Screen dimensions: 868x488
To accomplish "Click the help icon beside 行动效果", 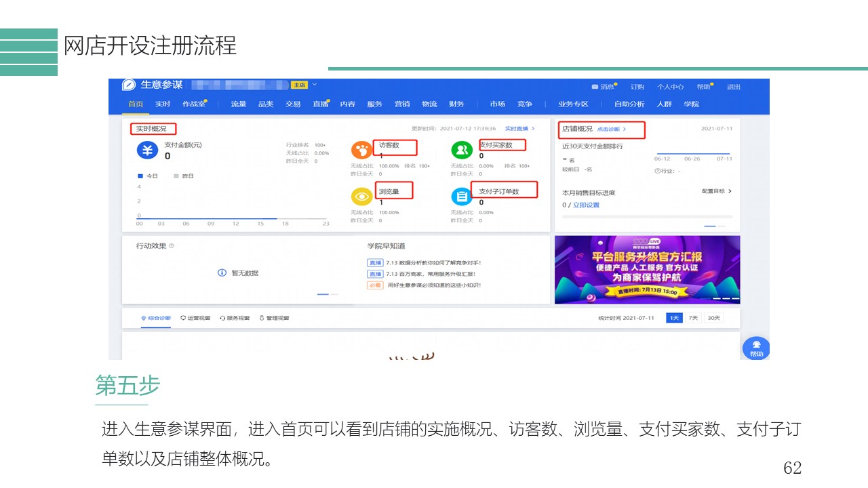I will point(172,246).
